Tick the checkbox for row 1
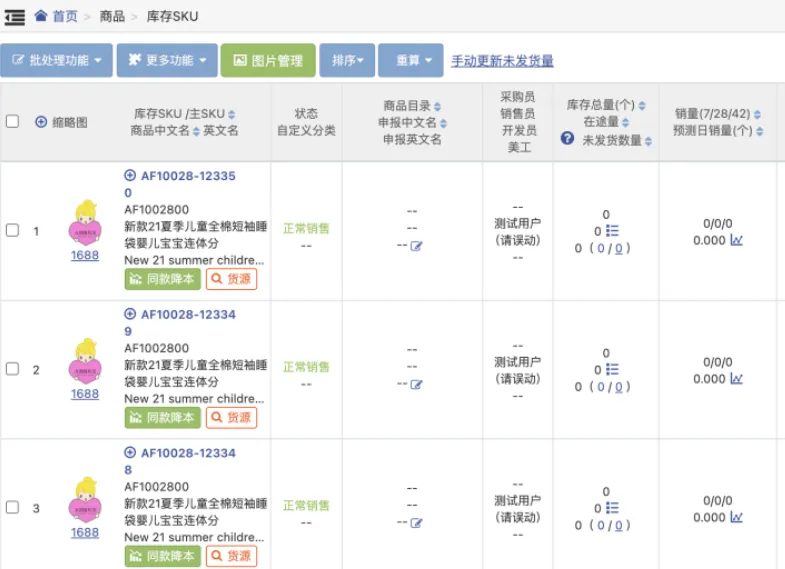Viewport: 785px width, 569px height. coord(13,230)
